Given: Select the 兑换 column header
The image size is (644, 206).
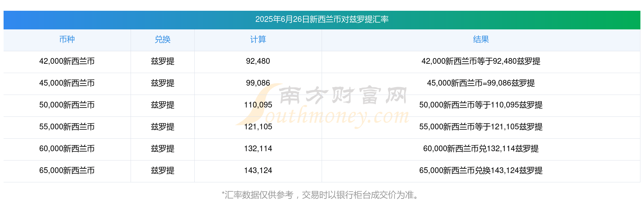Looking at the screenshot, I should click(x=162, y=39).
